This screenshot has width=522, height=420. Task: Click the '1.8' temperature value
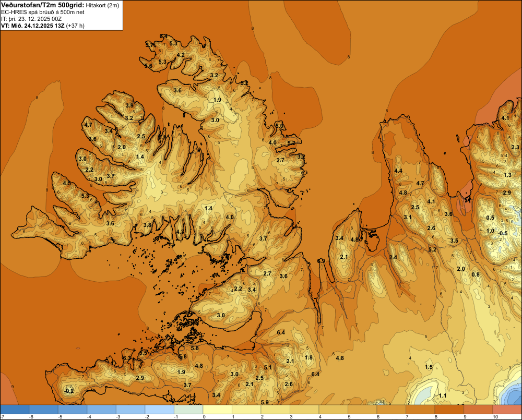[x=309, y=357]
